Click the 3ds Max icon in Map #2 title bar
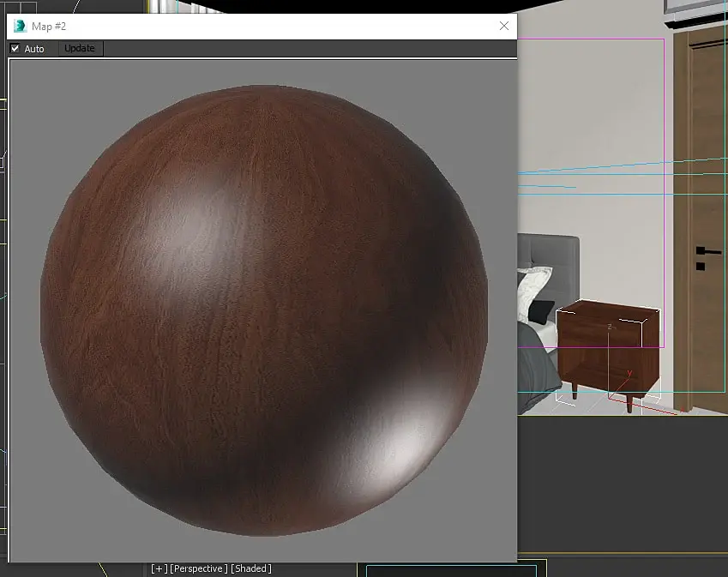The width and height of the screenshot is (728, 577). [x=20, y=26]
